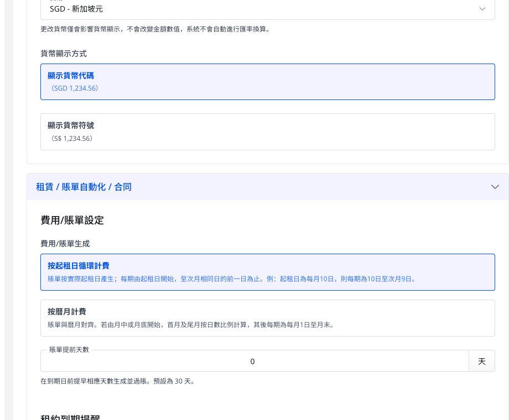The height and width of the screenshot is (420, 509).
Task: Open the SGD - 新加坡元 currency dropdown
Action: click(x=267, y=9)
